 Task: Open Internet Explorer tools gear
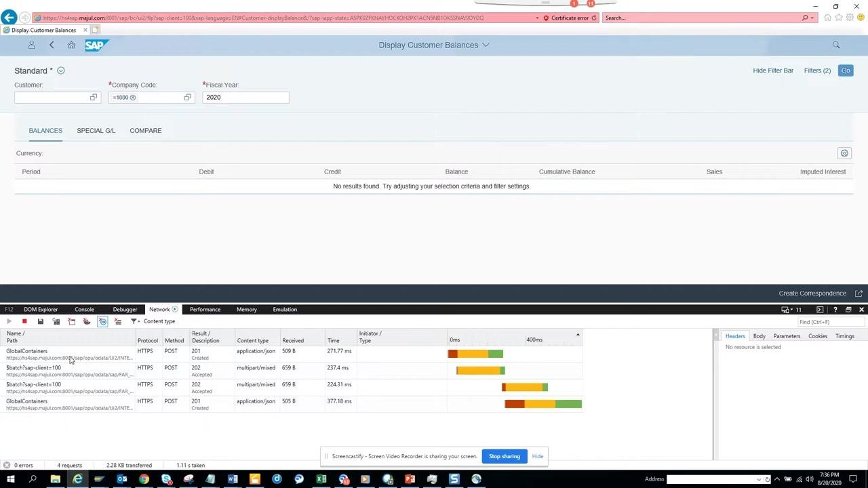coord(850,18)
